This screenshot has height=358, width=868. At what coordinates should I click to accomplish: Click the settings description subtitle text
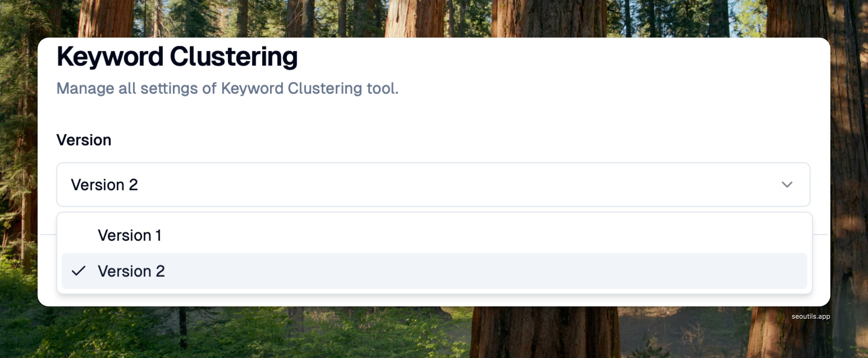click(x=227, y=88)
